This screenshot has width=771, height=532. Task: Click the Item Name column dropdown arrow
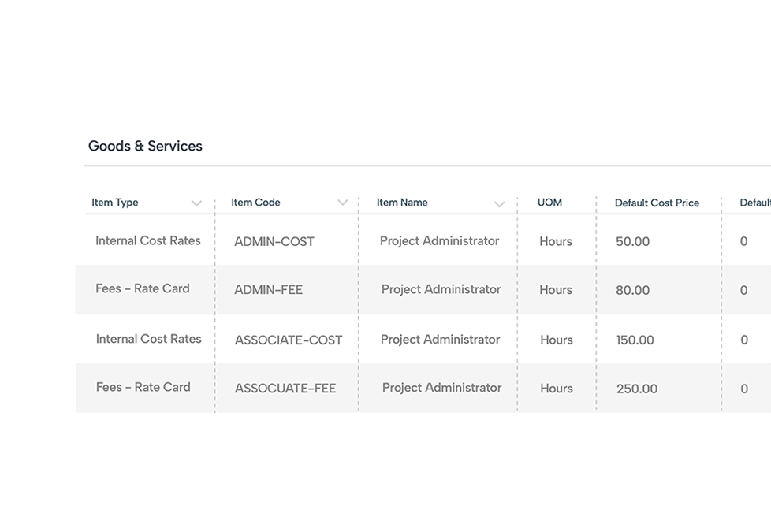coord(499,204)
